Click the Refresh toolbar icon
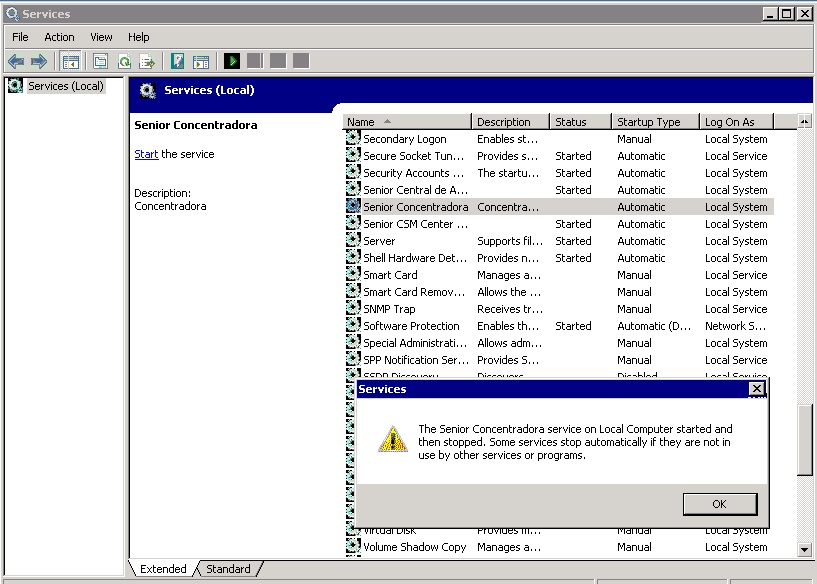The image size is (817, 584). 124,61
